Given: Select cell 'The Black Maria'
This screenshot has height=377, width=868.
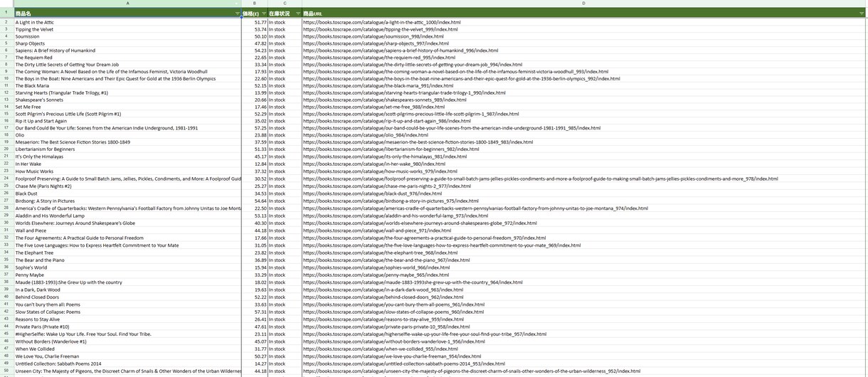Looking at the screenshot, I should tap(127, 85).
